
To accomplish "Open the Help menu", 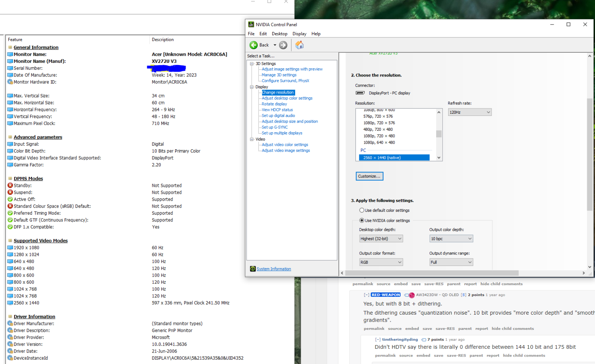I will click(x=316, y=34).
